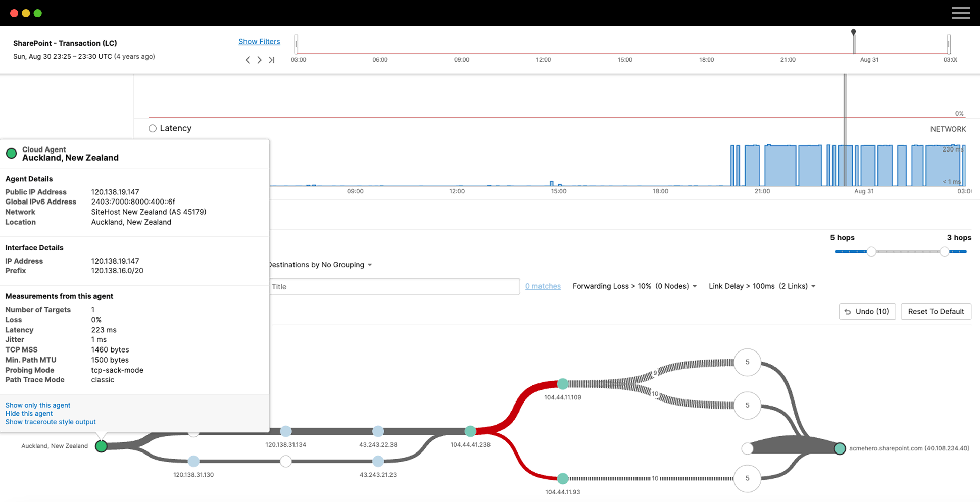980x503 pixels.
Task: Click node 120.138.31.134 in path
Action: (286, 431)
